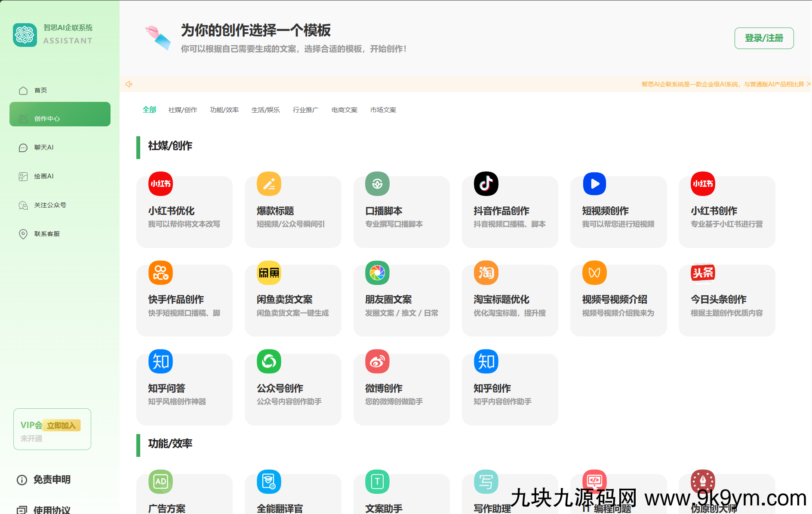Open the IT编程问题 code icon
Viewport: 812px width, 514px height.
pyautogui.click(x=594, y=481)
